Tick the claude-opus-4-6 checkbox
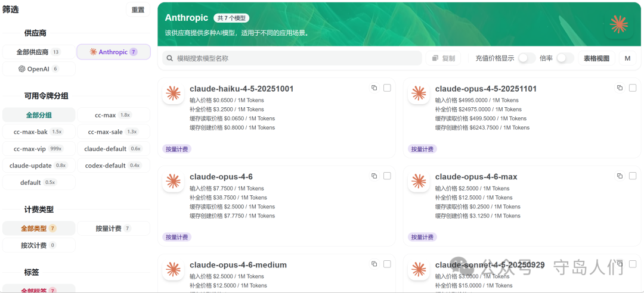 point(387,176)
